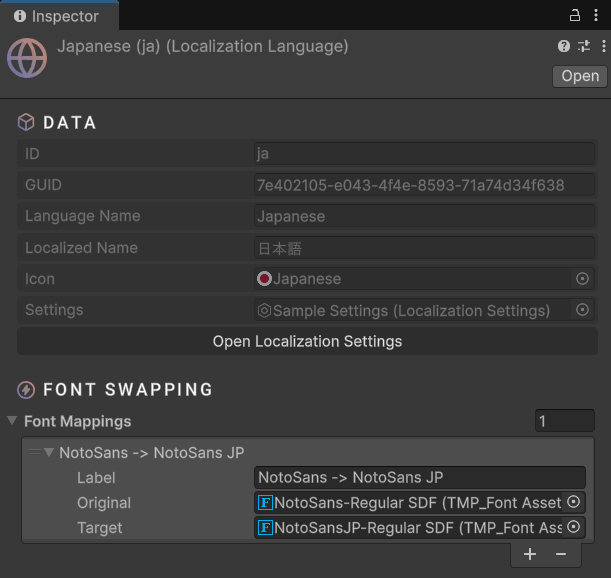Viewport: 611px width, 578px height.
Task: Click the Localized Name label
Action: [x=81, y=248]
